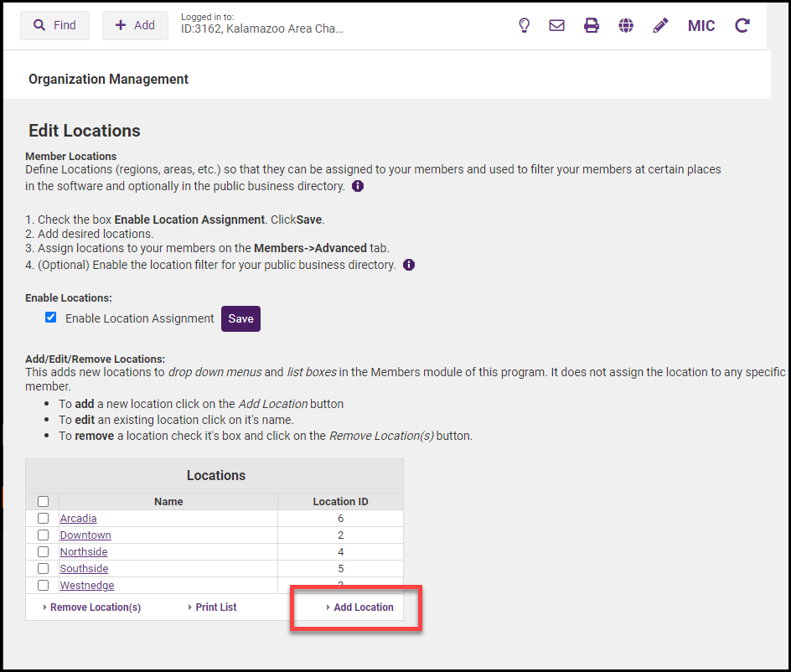
Task: Open the Print List link
Action: (x=215, y=607)
